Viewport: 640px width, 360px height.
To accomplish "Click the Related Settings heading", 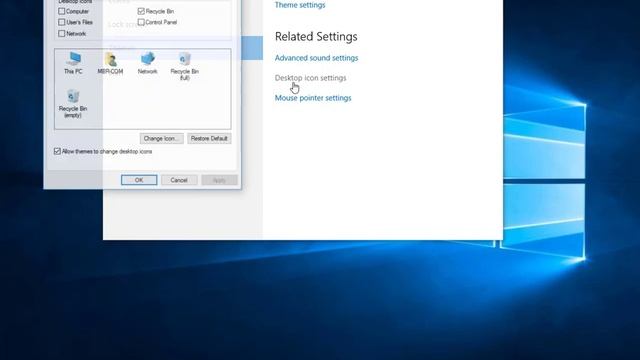I will 316,37.
